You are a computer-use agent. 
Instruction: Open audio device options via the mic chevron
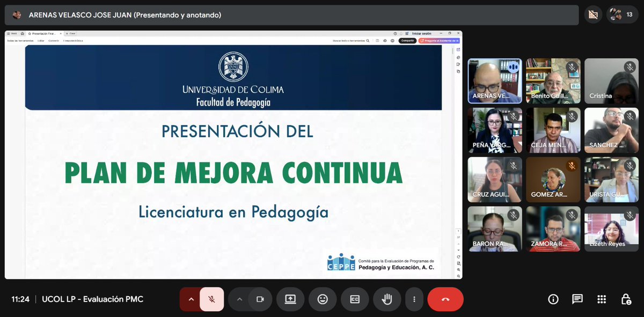pyautogui.click(x=191, y=299)
